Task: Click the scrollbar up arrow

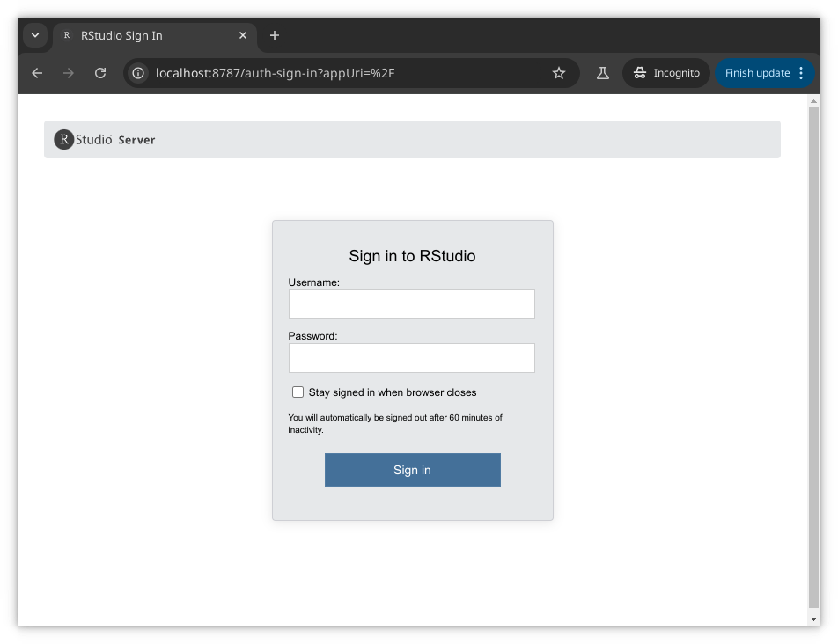Action: point(813,101)
